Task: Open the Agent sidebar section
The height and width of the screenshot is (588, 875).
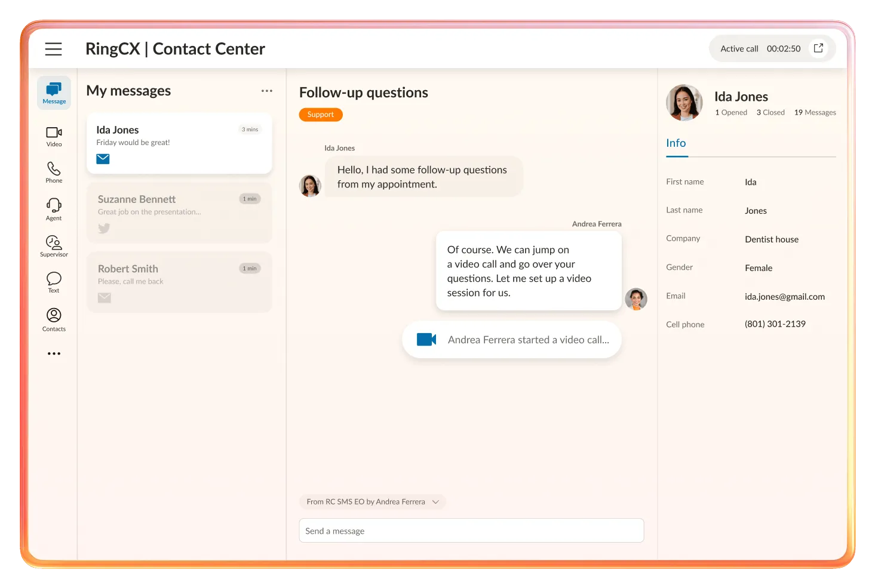Action: coord(54,210)
